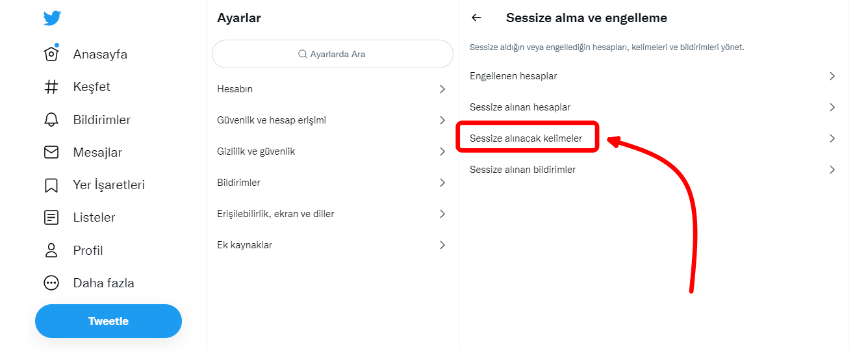868x351 pixels.
Task: Go back using the left arrow
Action: [476, 18]
